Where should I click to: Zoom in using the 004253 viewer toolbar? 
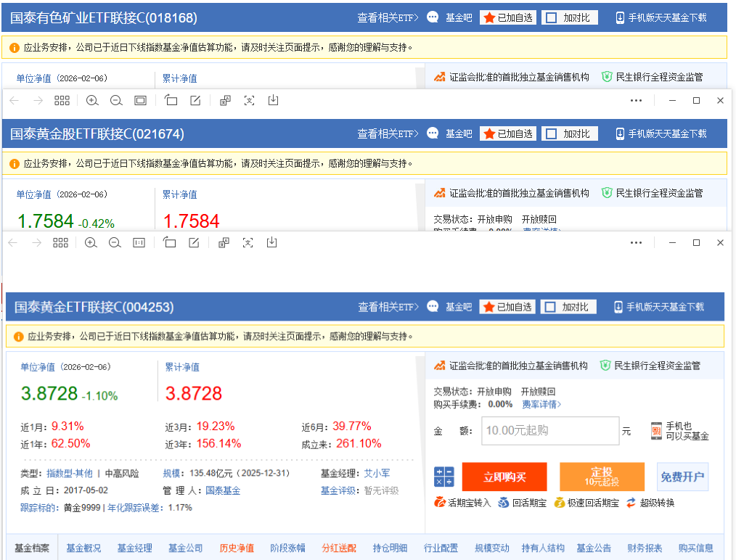point(91,242)
